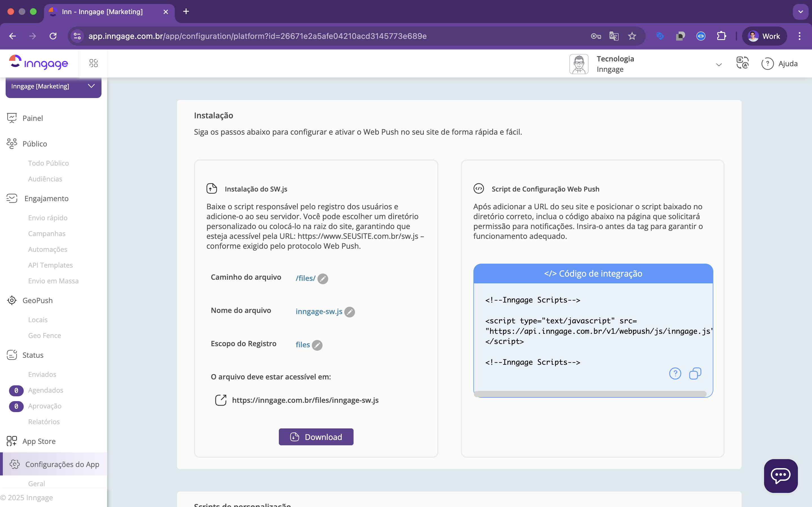
Task: Download the SW.js script file
Action: [x=316, y=437]
